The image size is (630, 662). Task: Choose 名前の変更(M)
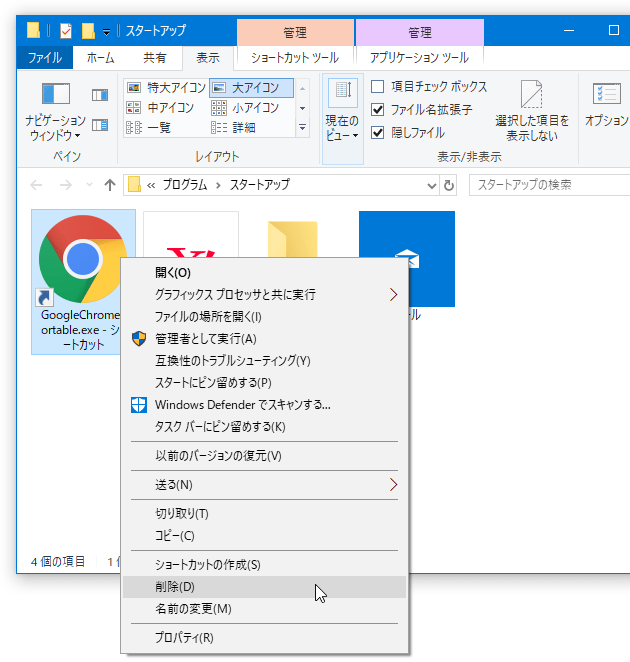pos(265,609)
